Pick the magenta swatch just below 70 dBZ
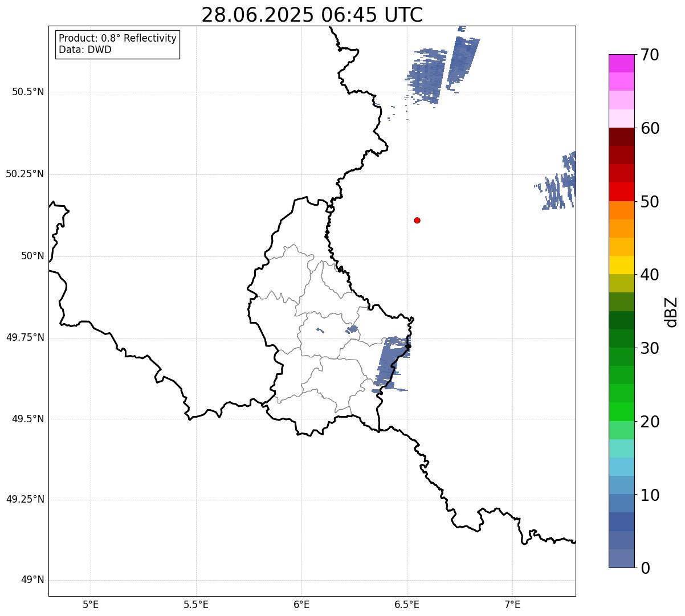Viewport: 685px width, 616px height. 622,64
